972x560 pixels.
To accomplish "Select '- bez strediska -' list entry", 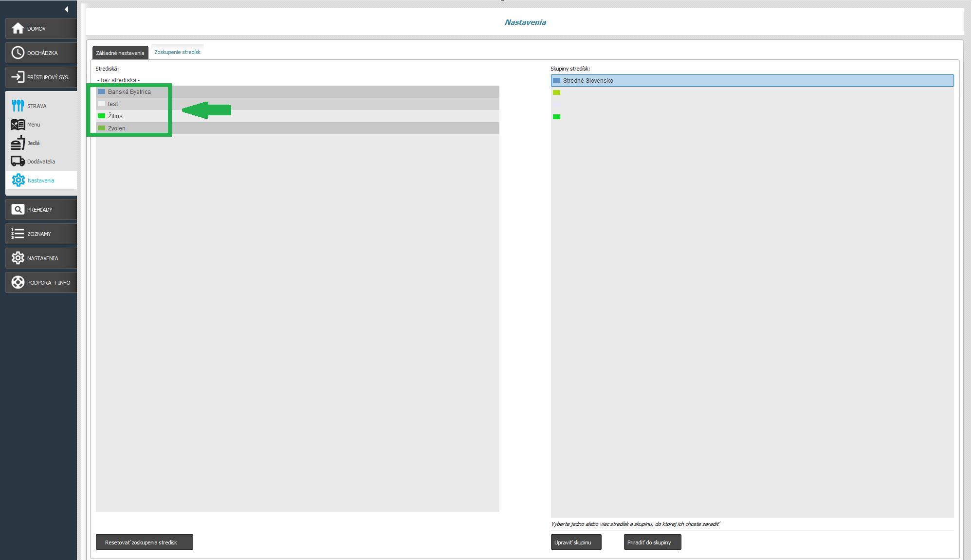I will [x=118, y=80].
